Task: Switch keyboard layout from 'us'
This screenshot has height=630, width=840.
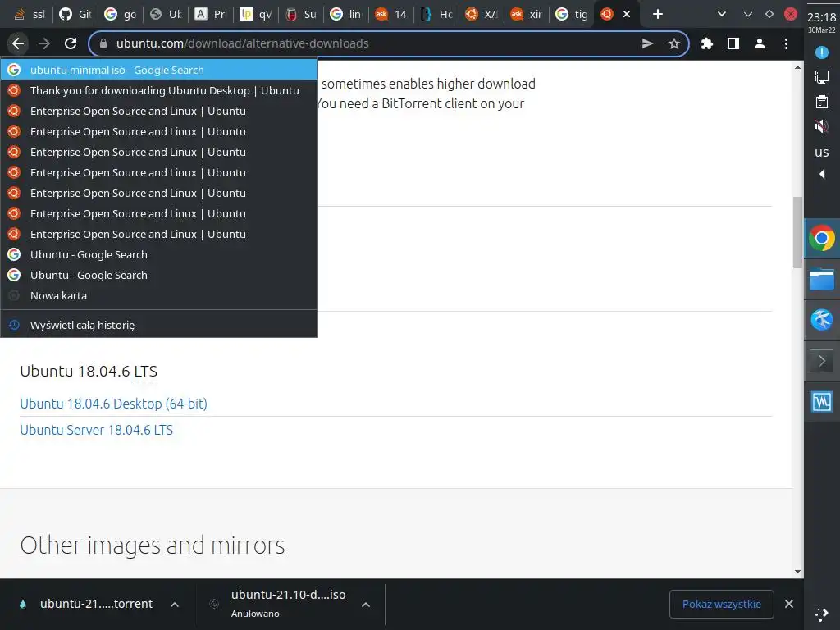Action: 822,153
